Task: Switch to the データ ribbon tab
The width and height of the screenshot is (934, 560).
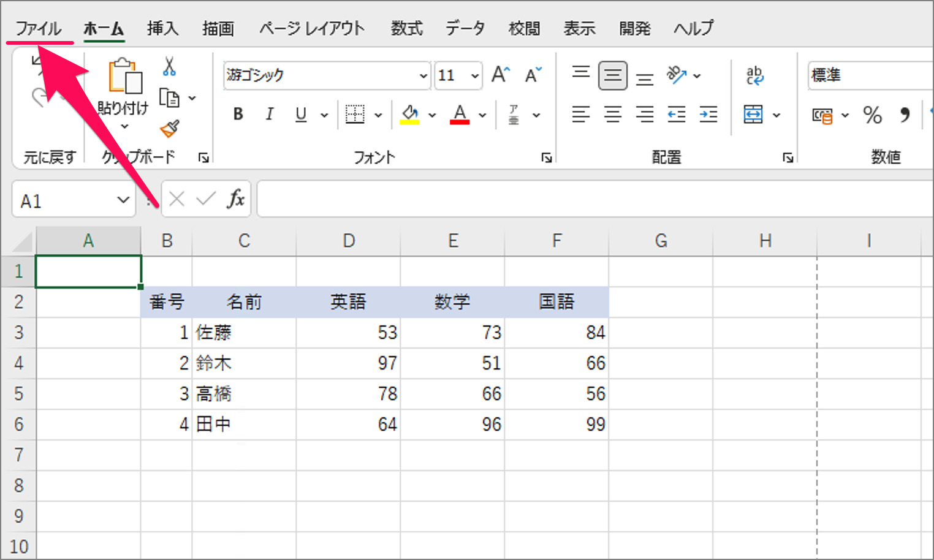Action: 465,28
